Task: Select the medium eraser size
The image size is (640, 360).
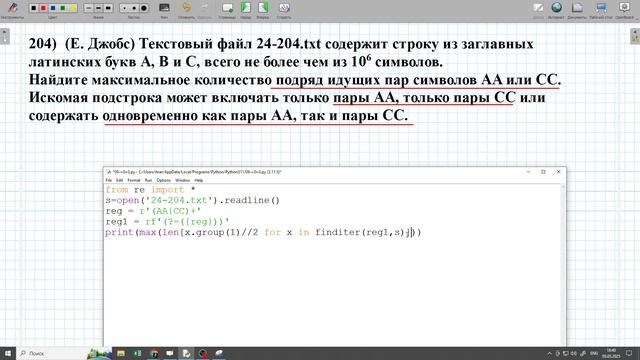Action: tap(134, 8)
